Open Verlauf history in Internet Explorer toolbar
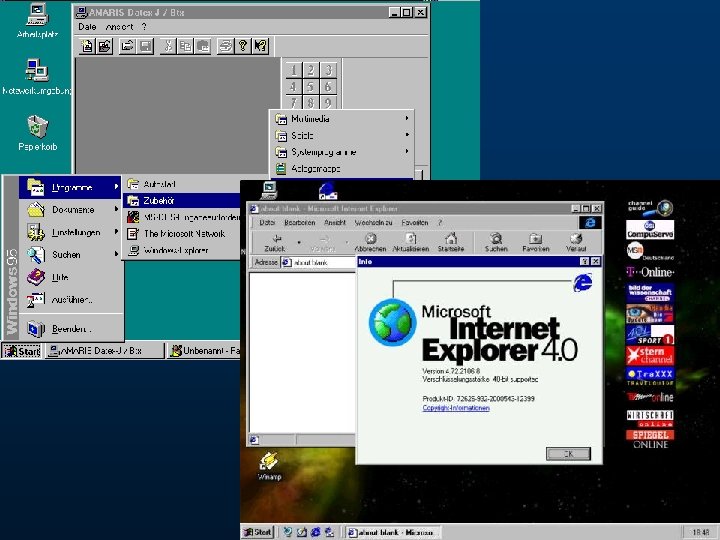The height and width of the screenshot is (540, 720). 576,242
